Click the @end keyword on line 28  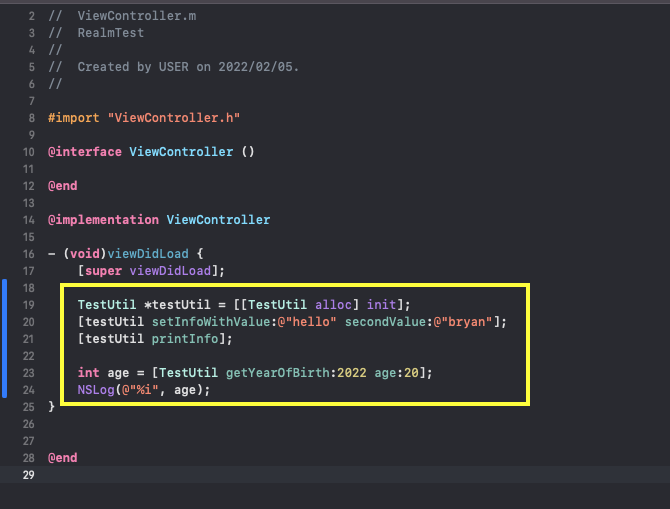62,458
